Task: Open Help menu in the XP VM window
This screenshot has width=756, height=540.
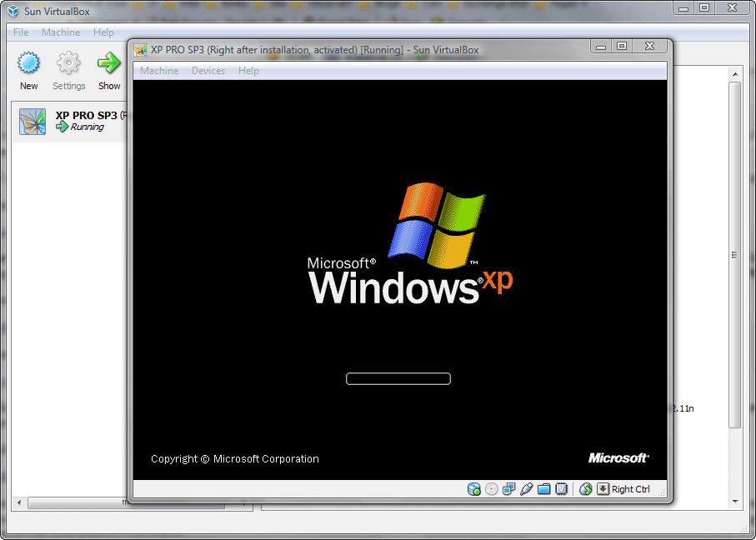Action: point(248,71)
